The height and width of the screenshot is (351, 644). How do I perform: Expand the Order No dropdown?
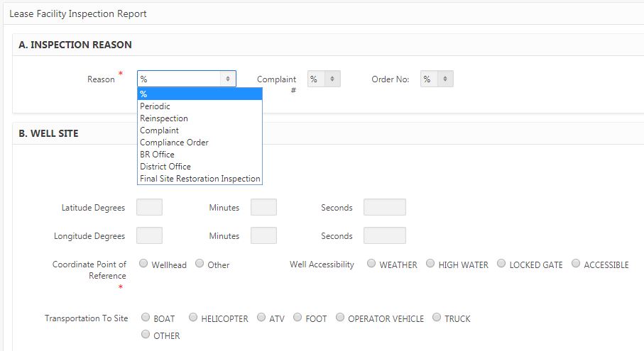click(x=436, y=79)
